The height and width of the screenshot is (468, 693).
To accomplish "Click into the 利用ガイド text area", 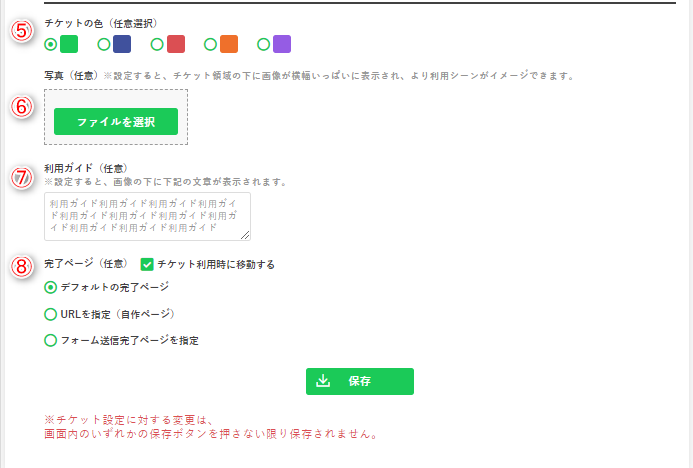I will (x=146, y=216).
